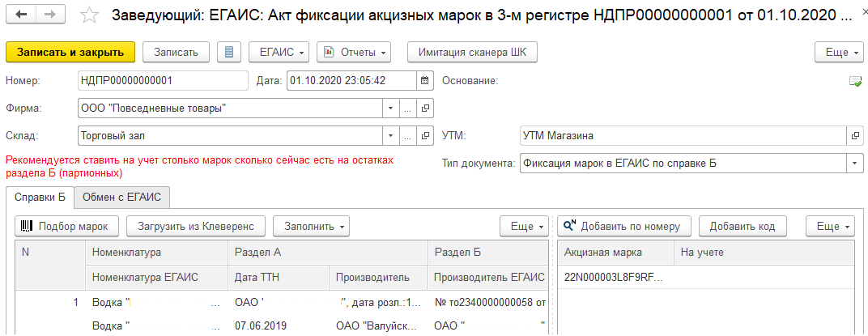Open the document movements list icon
The image size is (868, 336).
[x=229, y=53]
